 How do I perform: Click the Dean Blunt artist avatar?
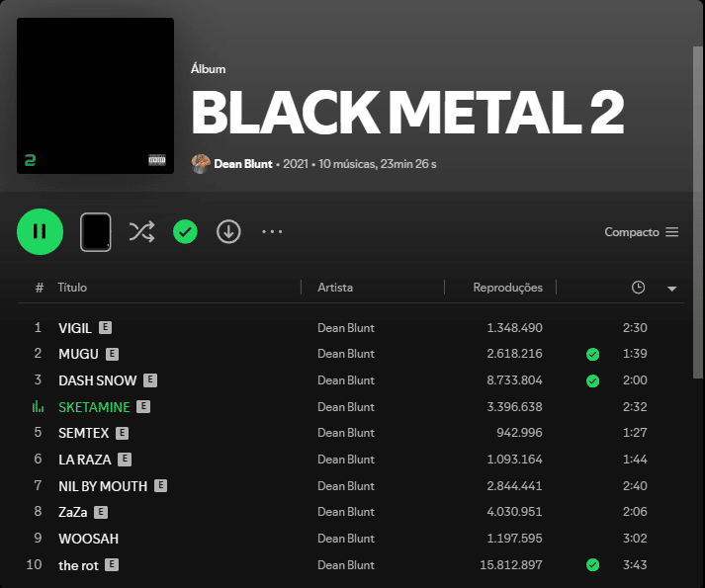(201, 164)
